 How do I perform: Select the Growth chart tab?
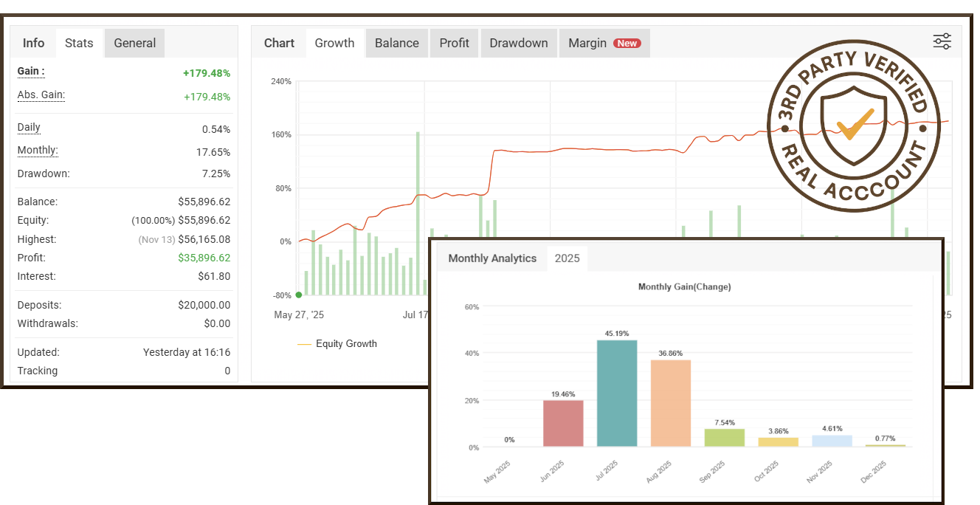334,43
